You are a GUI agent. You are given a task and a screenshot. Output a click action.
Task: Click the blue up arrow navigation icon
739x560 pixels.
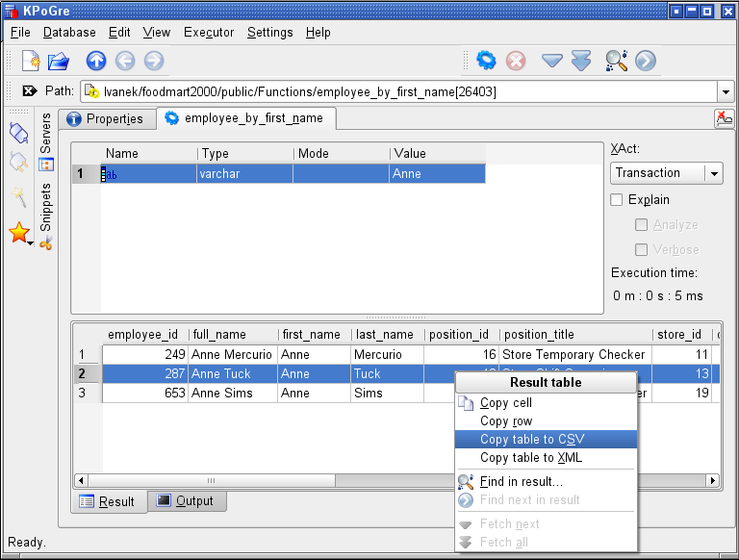click(96, 61)
